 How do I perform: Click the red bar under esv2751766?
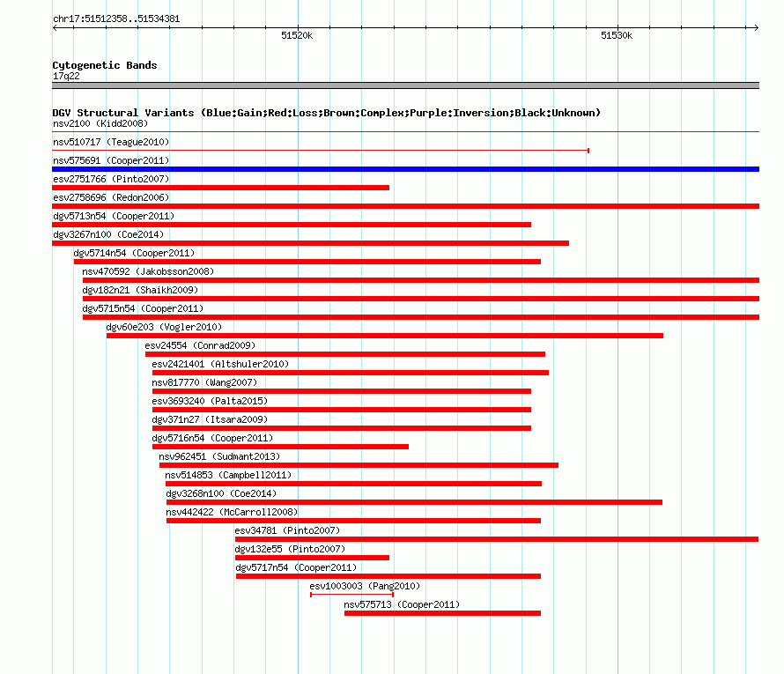point(220,188)
